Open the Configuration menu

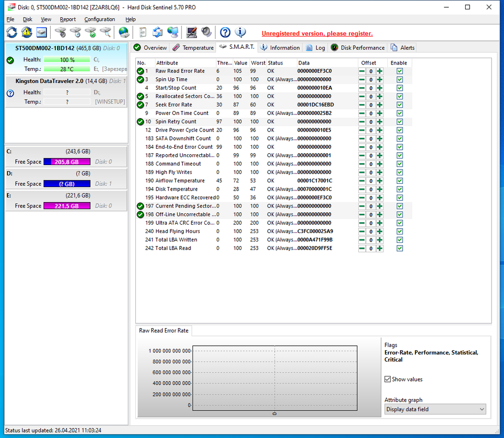tap(99, 19)
